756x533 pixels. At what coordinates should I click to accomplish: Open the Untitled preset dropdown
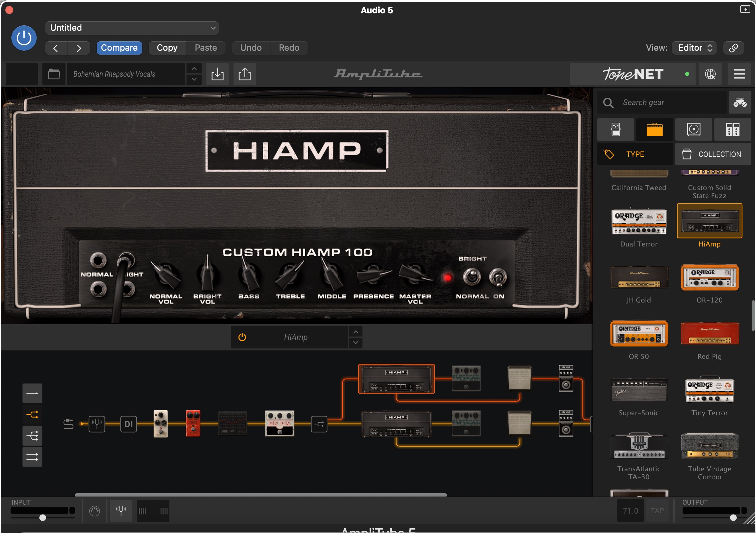tap(132, 28)
